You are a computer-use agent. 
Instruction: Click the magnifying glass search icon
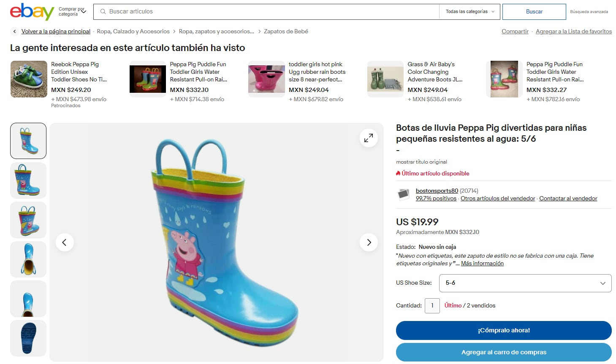click(103, 12)
